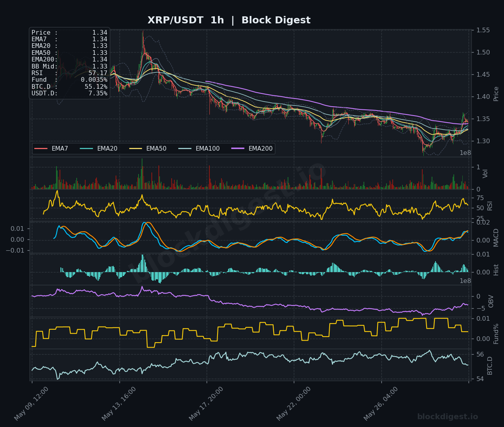Click the May 09, 12:00 axis label
504x427 pixels.
[32, 403]
